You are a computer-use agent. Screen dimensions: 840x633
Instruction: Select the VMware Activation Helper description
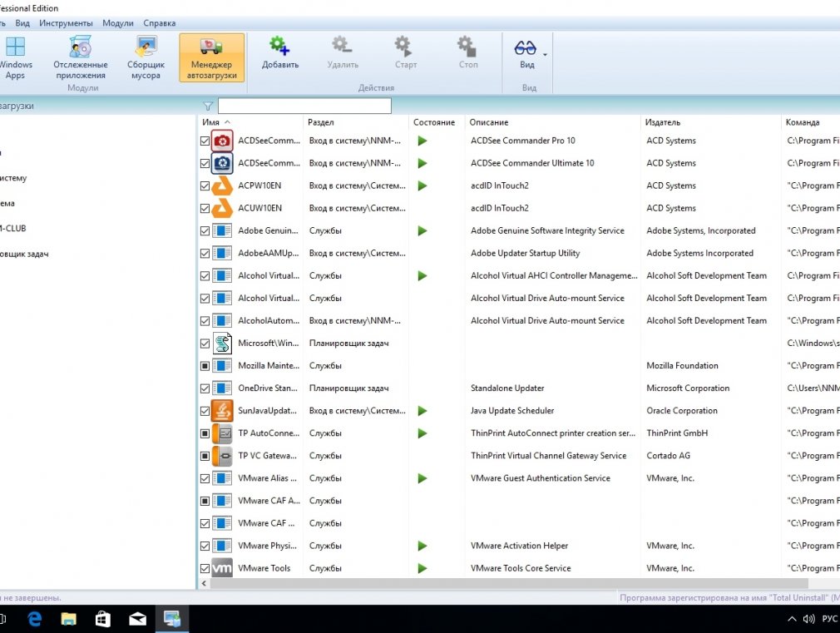pyautogui.click(x=519, y=546)
